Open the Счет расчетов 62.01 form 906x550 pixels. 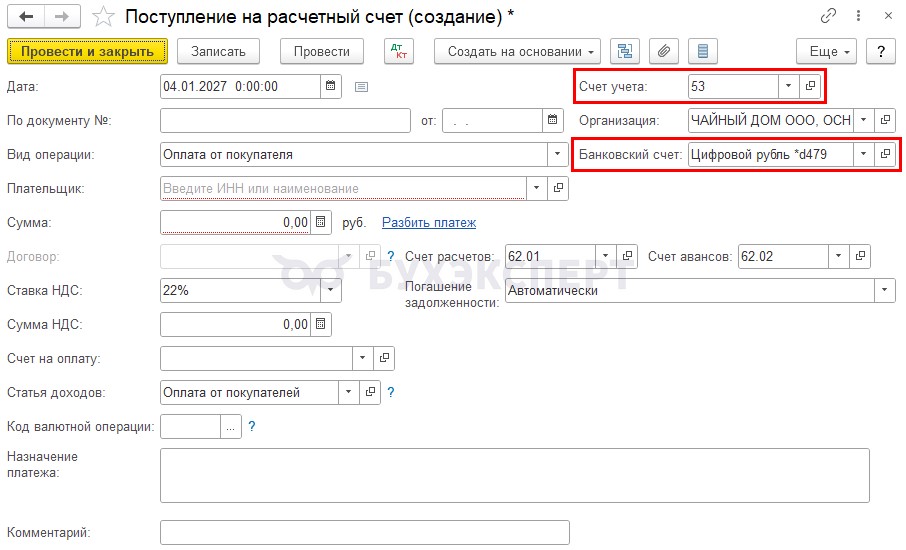[627, 256]
